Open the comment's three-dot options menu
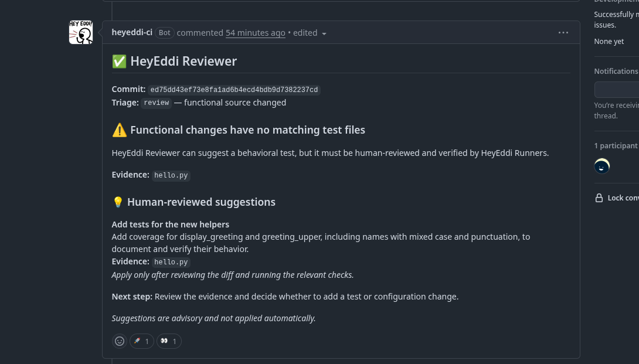The width and height of the screenshot is (639, 364). pos(563,33)
